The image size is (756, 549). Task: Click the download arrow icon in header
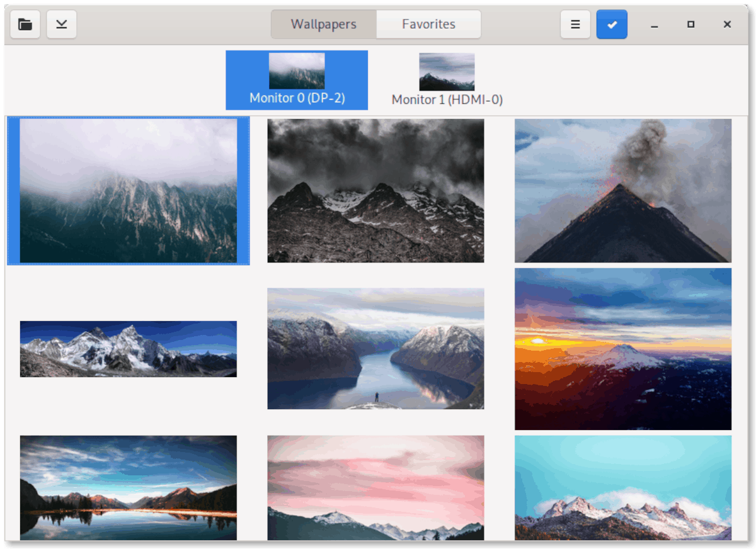pos(62,25)
